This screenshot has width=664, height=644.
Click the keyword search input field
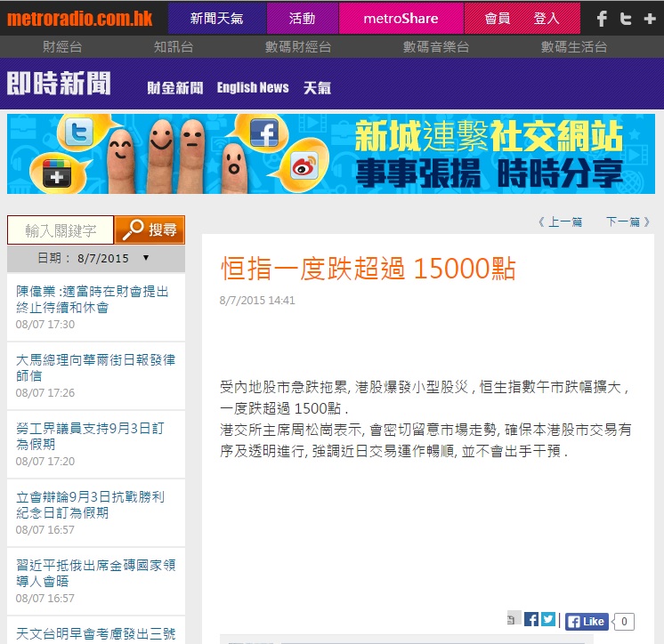coord(61,229)
